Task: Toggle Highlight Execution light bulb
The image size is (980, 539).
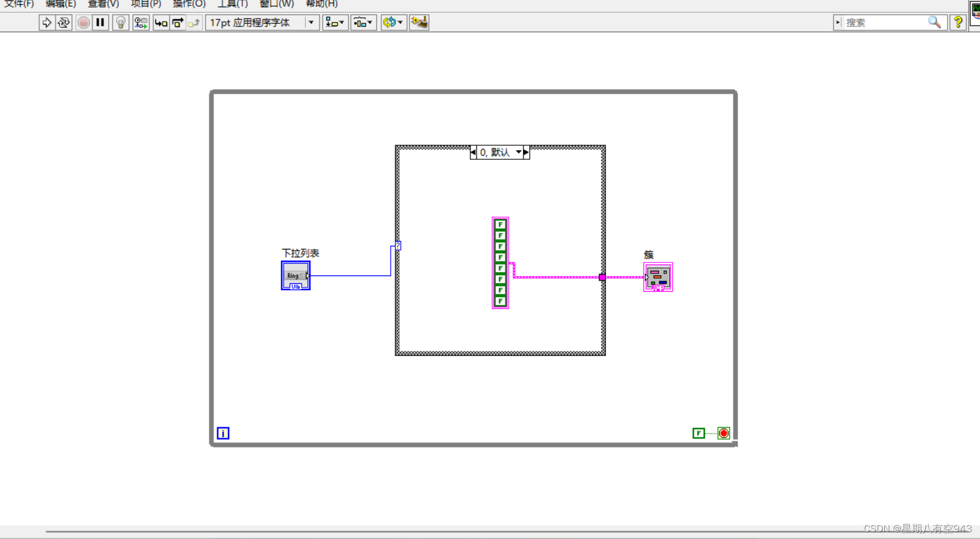Action: click(121, 22)
